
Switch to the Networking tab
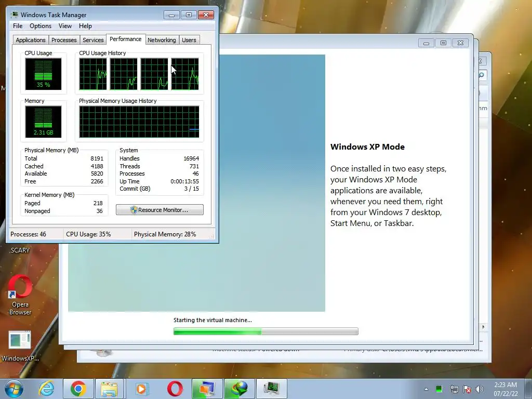tap(162, 40)
